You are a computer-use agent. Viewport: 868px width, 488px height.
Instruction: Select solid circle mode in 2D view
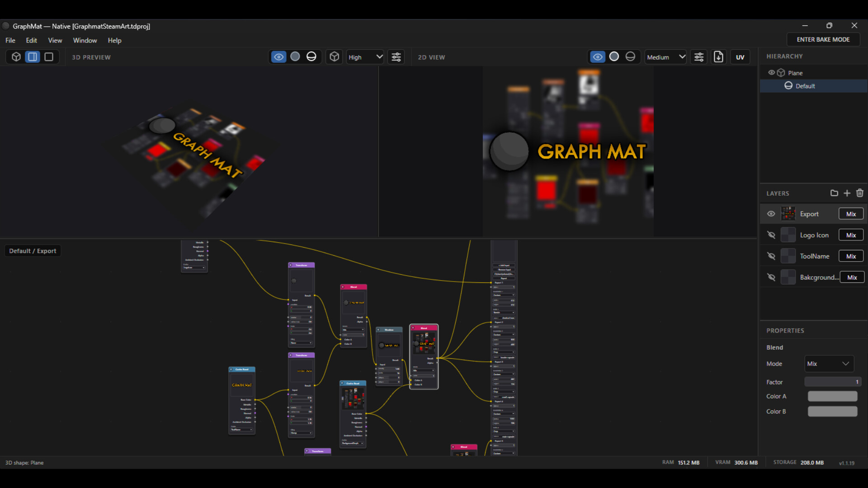point(614,56)
